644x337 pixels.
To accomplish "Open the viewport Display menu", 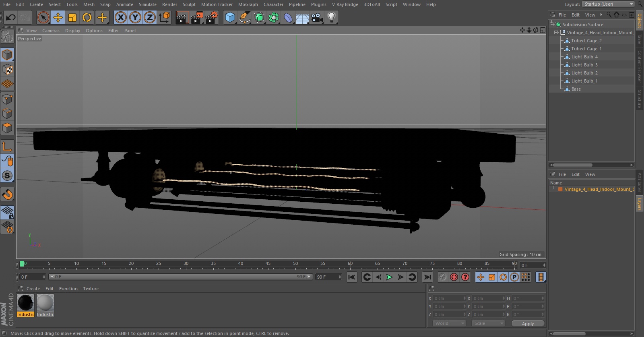I will (72, 31).
